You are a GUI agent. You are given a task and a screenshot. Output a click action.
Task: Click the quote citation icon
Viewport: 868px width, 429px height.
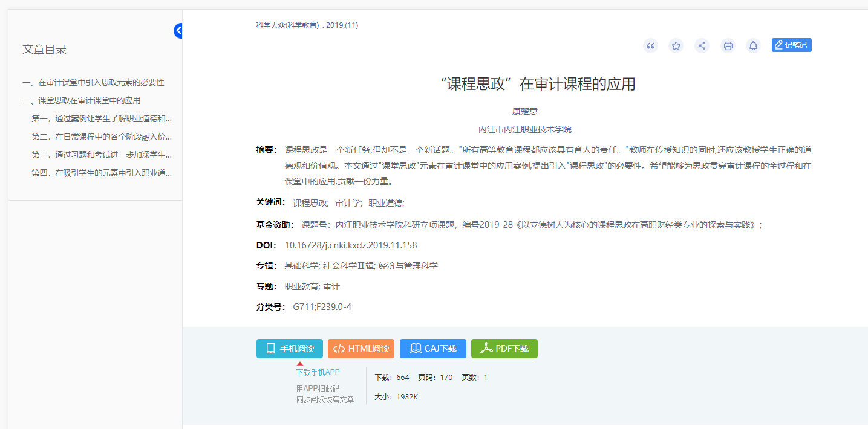click(x=650, y=45)
